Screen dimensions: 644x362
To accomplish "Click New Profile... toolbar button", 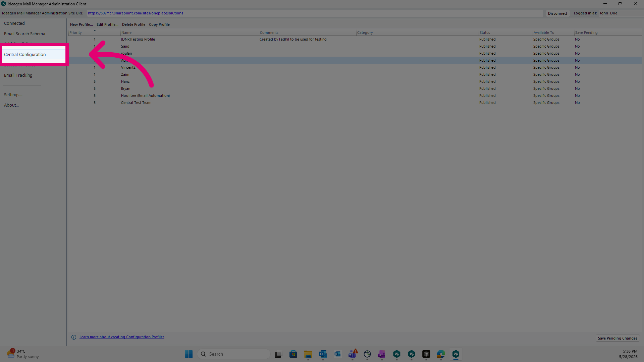I will [x=81, y=24].
